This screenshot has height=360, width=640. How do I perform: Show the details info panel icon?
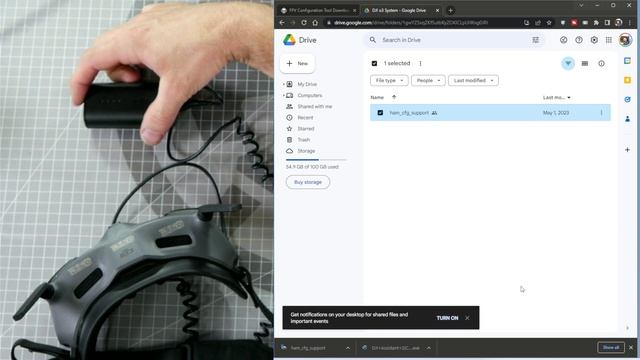[601, 64]
